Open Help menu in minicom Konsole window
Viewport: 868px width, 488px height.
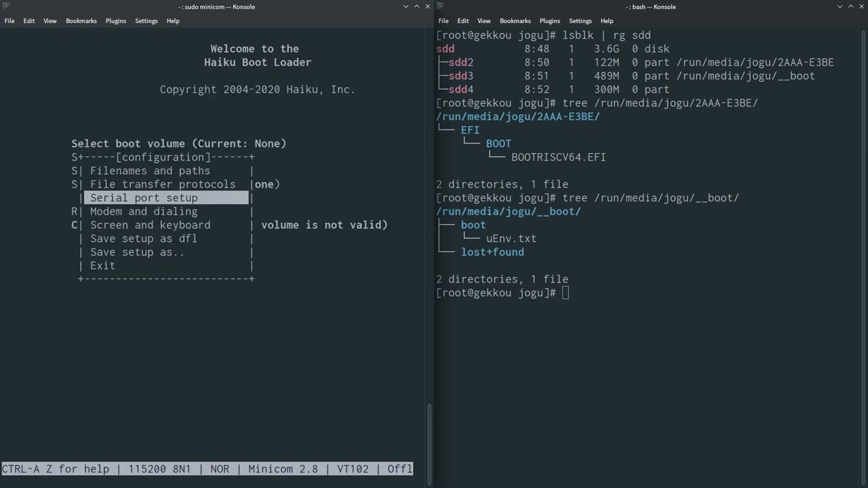[173, 21]
